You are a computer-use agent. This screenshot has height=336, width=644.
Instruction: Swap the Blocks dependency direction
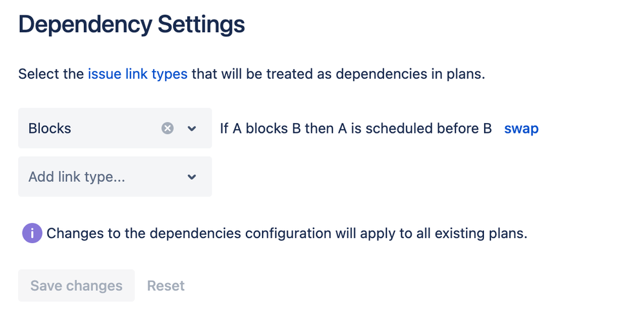[521, 128]
